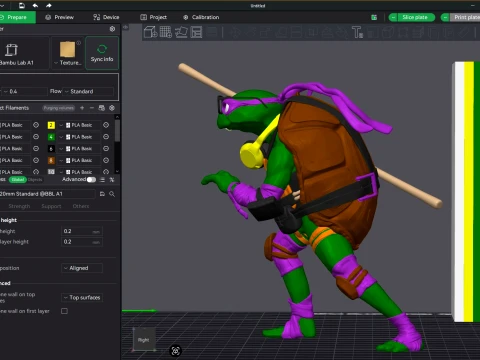Click the Auto orient toolbar icon
Image resolution: width=480 pixels, height=360 pixels.
pyautogui.click(x=181, y=32)
